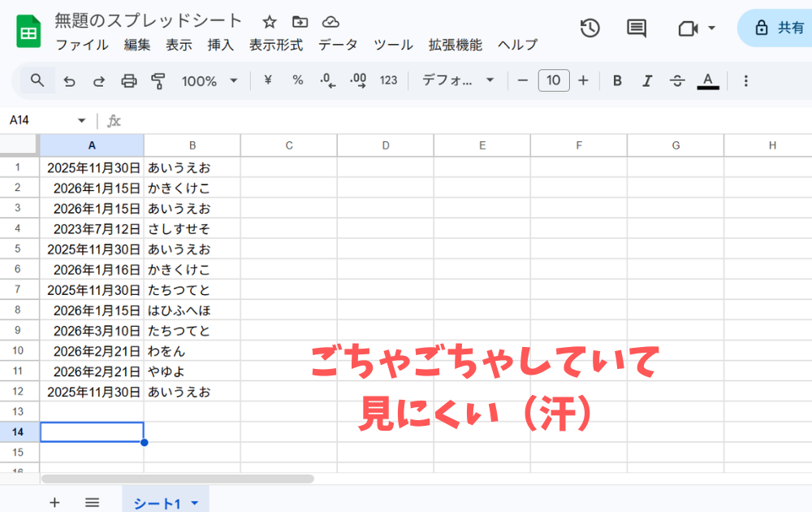812x512 pixels.
Task: Toggle bold formatting
Action: (x=617, y=80)
